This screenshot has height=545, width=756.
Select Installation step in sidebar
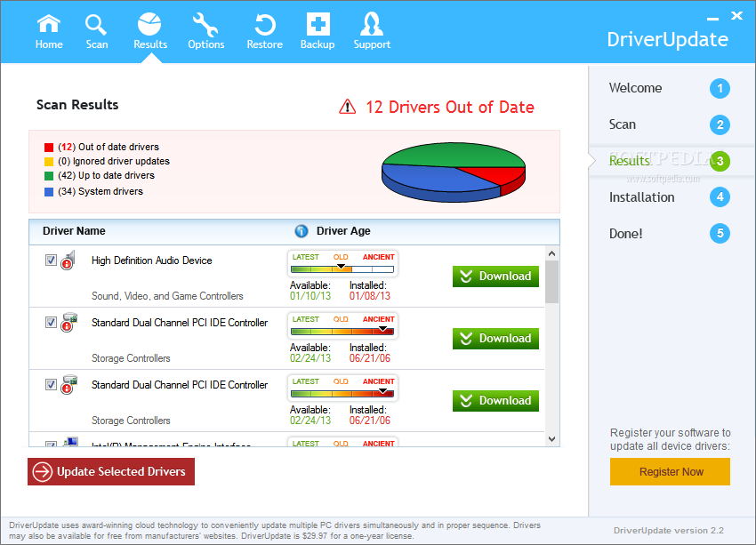click(x=641, y=197)
